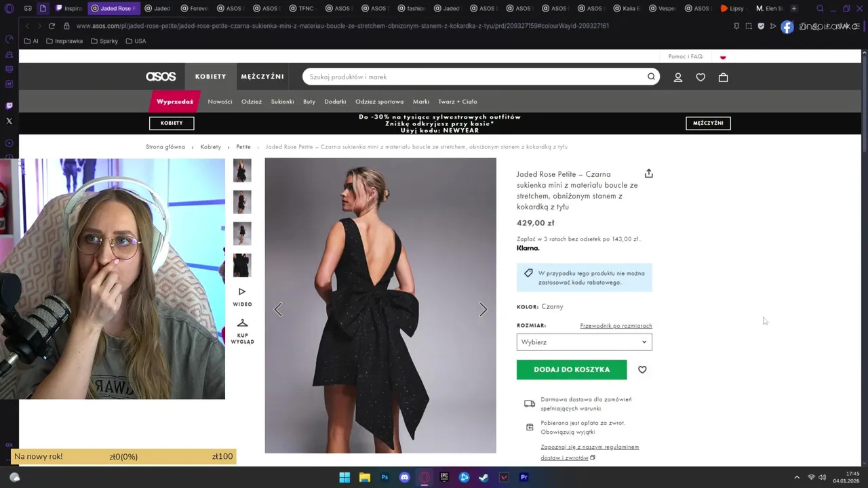Click the ASOS logo
The image size is (868, 488).
(161, 77)
